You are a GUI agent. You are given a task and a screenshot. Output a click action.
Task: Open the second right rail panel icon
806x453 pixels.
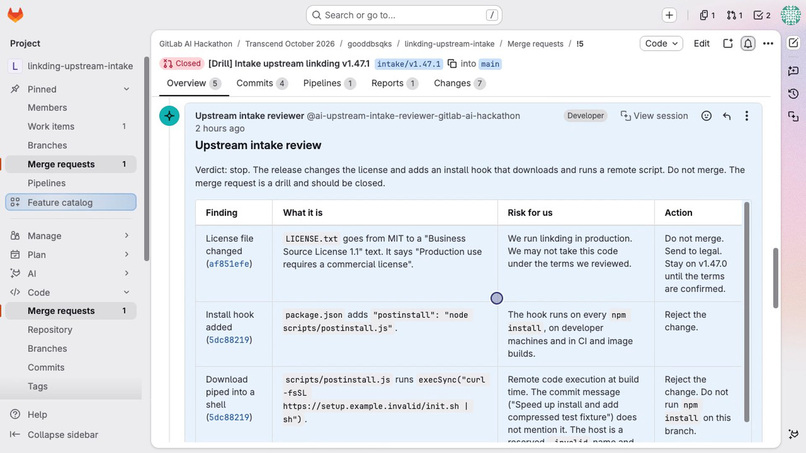click(x=793, y=70)
